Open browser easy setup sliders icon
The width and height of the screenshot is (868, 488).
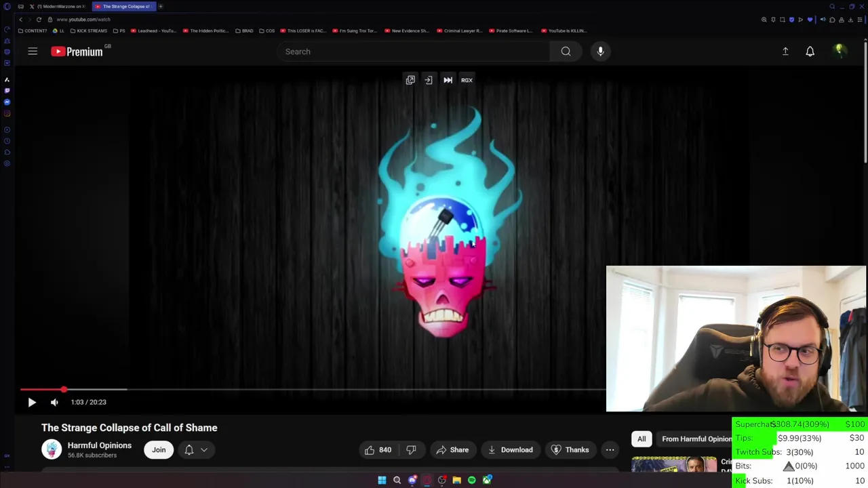click(860, 20)
